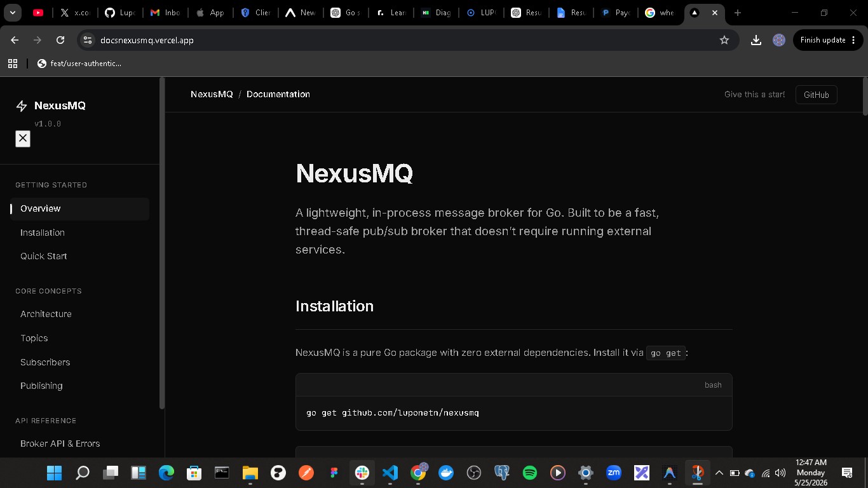
Task: Switch to the Apple App tab
Action: pyautogui.click(x=210, y=13)
